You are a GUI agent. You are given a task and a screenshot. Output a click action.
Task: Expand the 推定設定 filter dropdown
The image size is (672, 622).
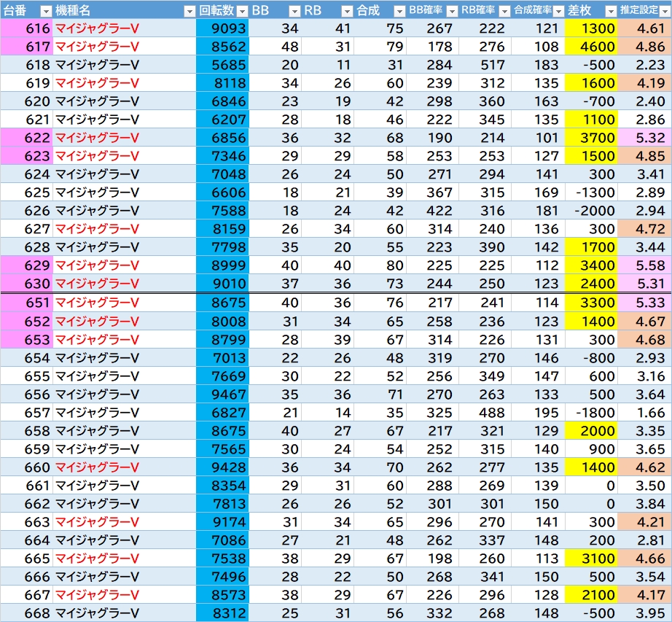click(x=663, y=11)
